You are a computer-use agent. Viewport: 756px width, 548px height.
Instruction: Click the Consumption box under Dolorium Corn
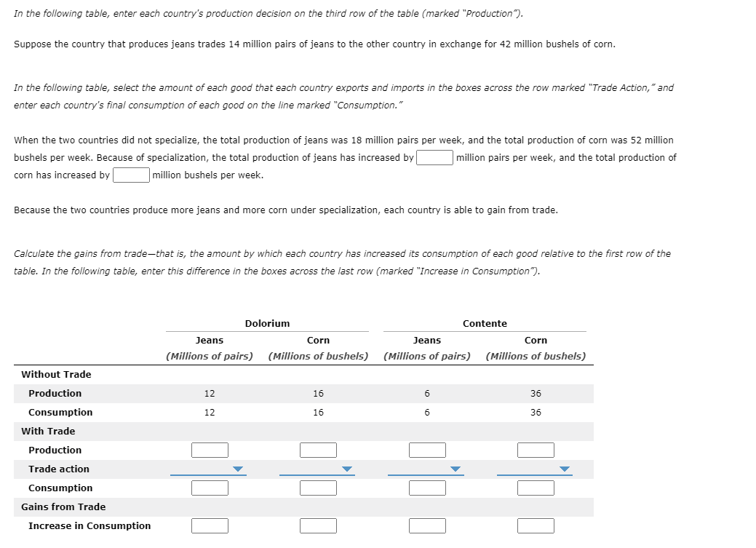pyautogui.click(x=318, y=488)
